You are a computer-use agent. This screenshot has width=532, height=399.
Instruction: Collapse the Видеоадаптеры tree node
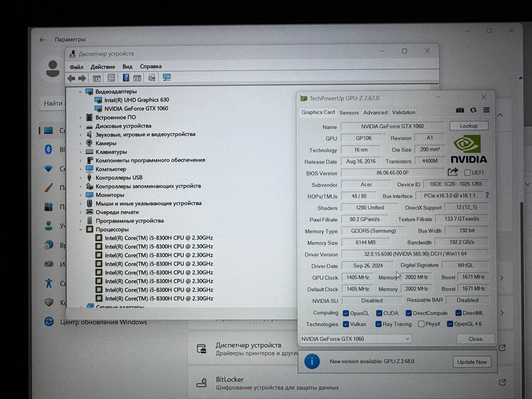pyautogui.click(x=80, y=91)
